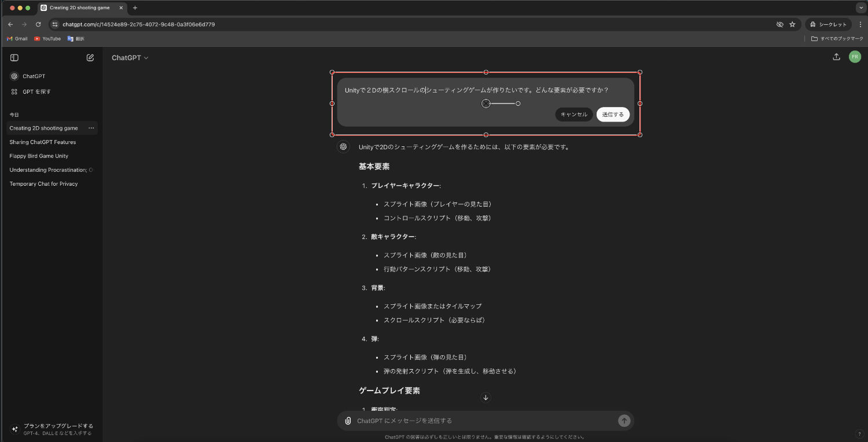This screenshot has height=442, width=868.
Task: Click the ゲームプレイ要素 heading
Action: pos(389,391)
